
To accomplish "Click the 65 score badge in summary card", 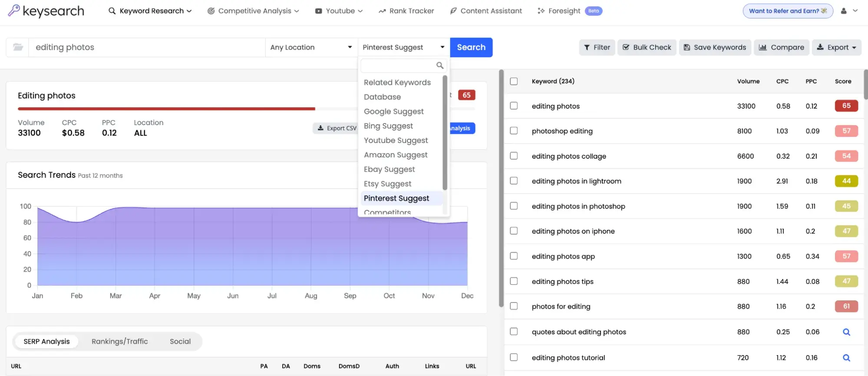I will (x=466, y=95).
